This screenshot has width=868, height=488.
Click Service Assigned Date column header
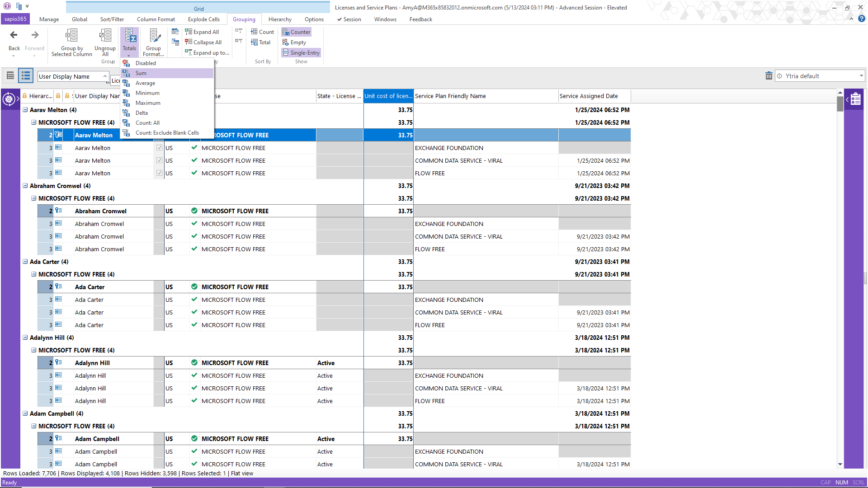coord(594,96)
